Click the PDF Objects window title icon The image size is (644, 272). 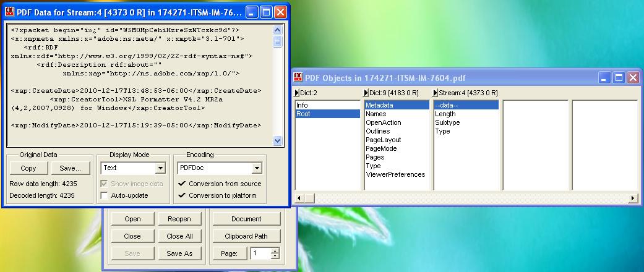[x=298, y=77]
